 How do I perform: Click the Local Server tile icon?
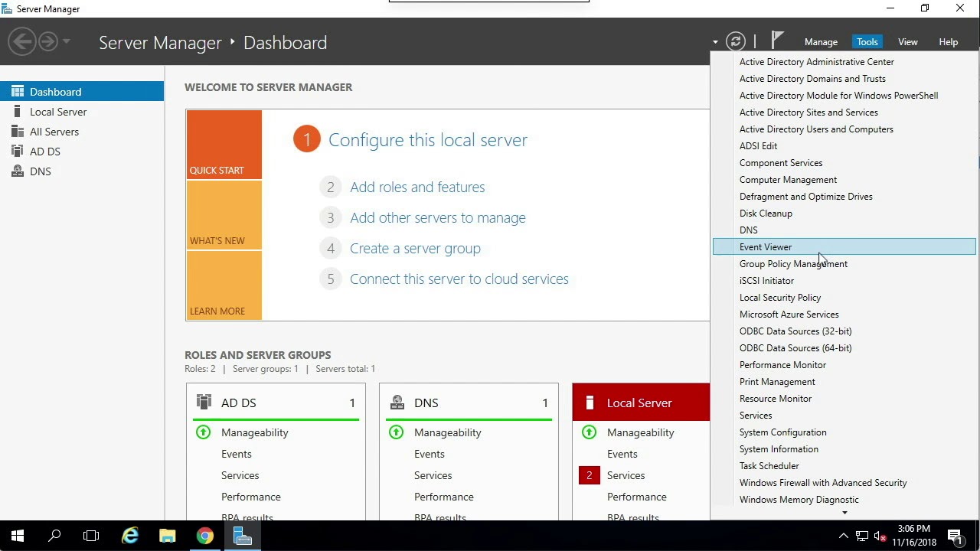[x=590, y=402]
